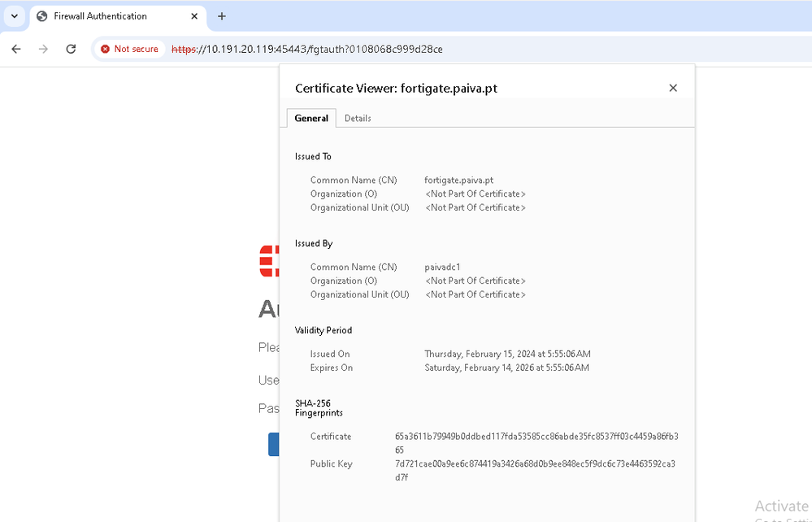Click the URL in the address bar
The width and height of the screenshot is (812, 522).
[307, 50]
